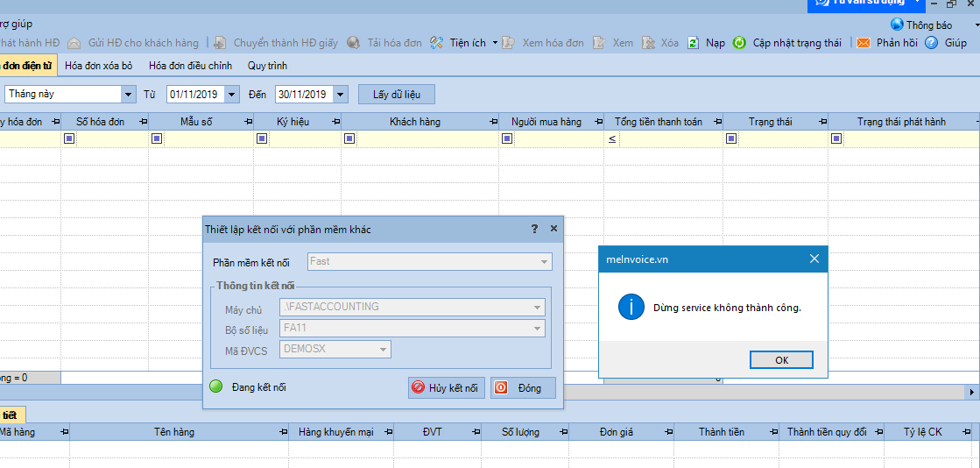Screen dimensions: 980x468
Task: Click the Tải hóa đơn icon
Action: (353, 43)
